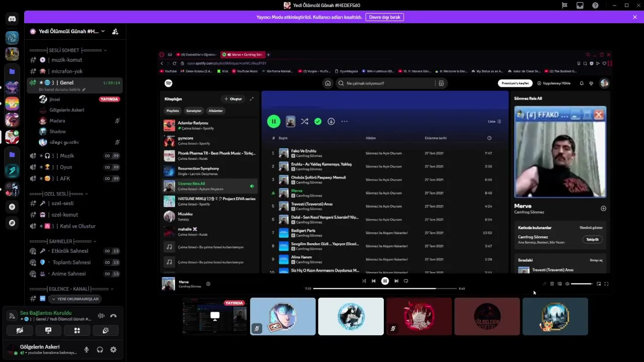Toggle camera in the Discord voice panel
Viewport: 644px width, 362px height.
click(20, 330)
